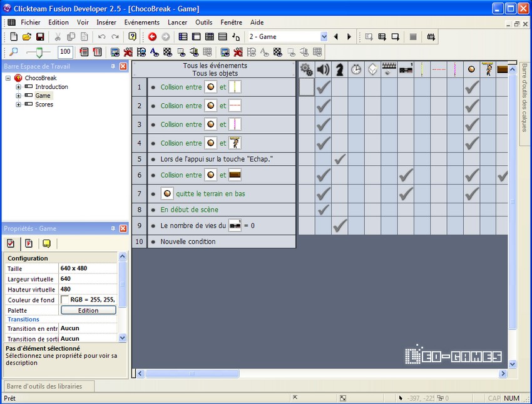Click the Player 1 joystick column icon
The height and width of the screenshot is (404, 532).
click(406, 69)
